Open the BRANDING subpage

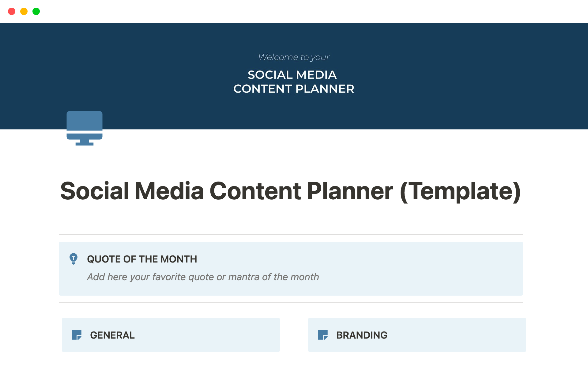(x=362, y=335)
